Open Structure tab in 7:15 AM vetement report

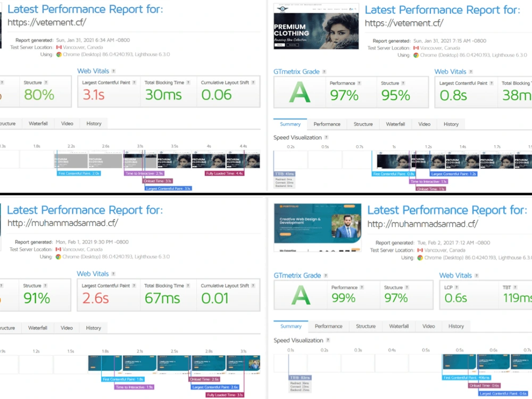363,124
